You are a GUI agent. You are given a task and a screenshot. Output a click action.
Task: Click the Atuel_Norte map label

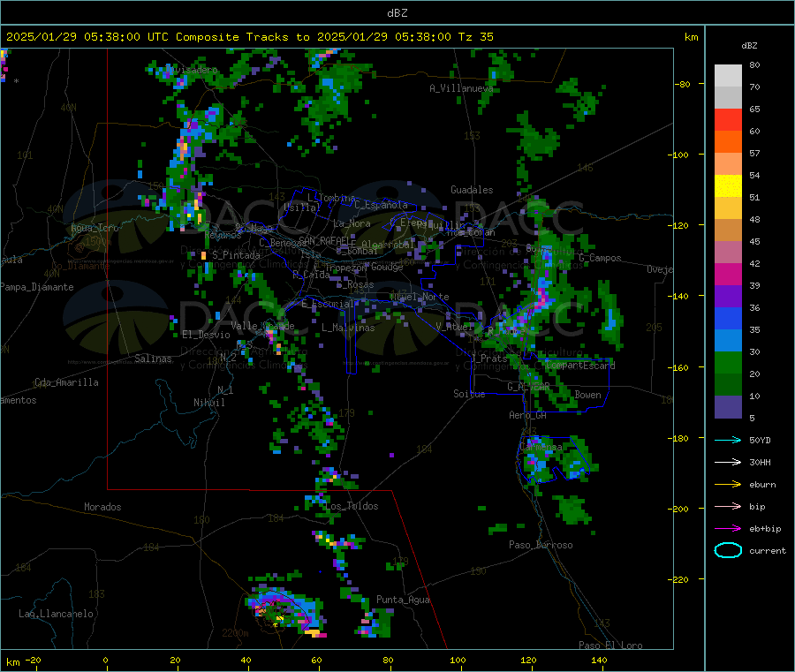(x=420, y=297)
